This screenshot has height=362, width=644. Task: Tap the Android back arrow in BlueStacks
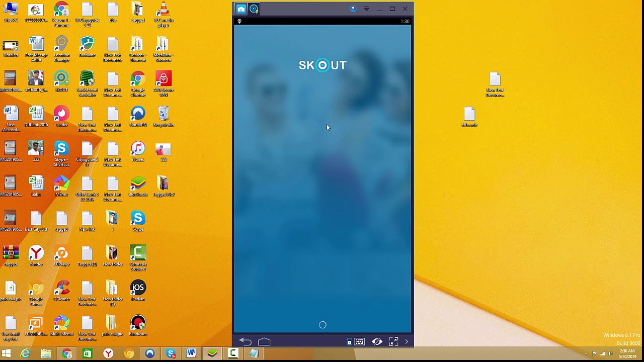click(245, 341)
